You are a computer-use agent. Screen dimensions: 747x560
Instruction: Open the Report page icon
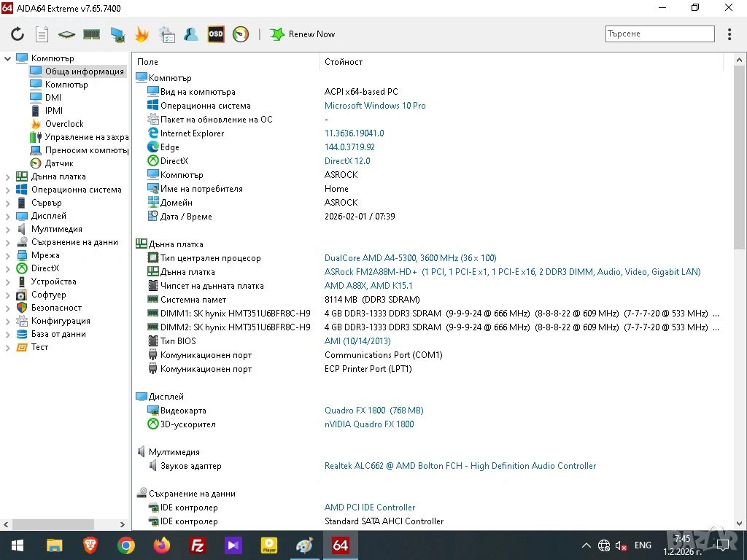[42, 34]
